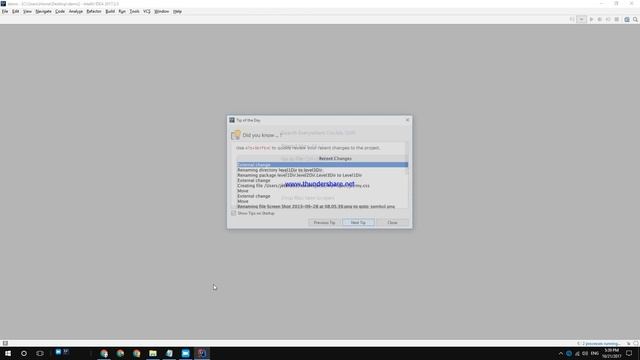The width and height of the screenshot is (640, 360).
Task: Click the Stop square icon in toolbar
Action: pyautogui.click(x=617, y=19)
